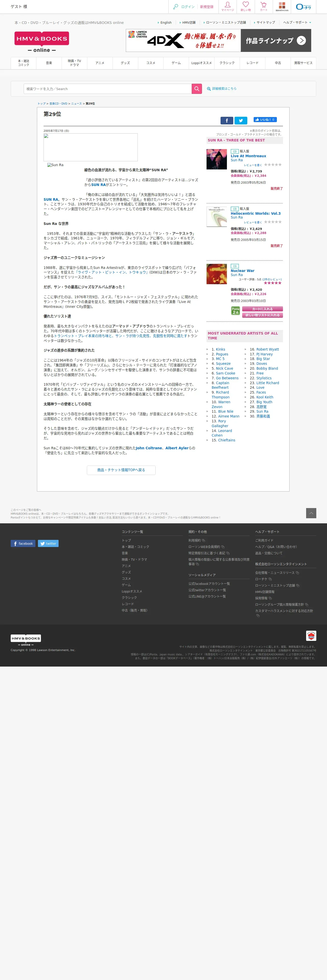Open the 4DX lineup banner
The height and width of the screenshot is (980, 327).
pos(218,40)
